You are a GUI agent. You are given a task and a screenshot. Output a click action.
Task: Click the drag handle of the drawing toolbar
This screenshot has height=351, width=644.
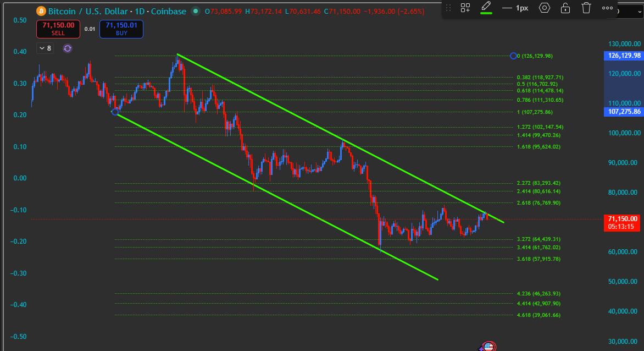coord(448,8)
